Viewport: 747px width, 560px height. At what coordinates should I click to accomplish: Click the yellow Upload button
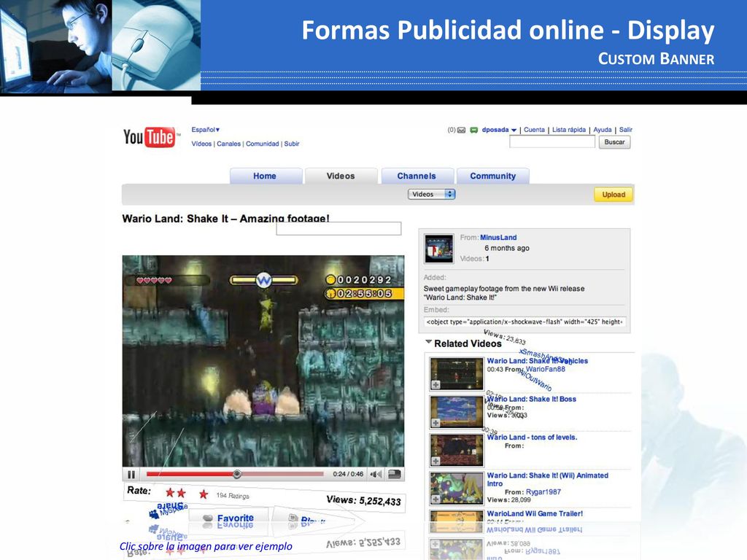(614, 194)
